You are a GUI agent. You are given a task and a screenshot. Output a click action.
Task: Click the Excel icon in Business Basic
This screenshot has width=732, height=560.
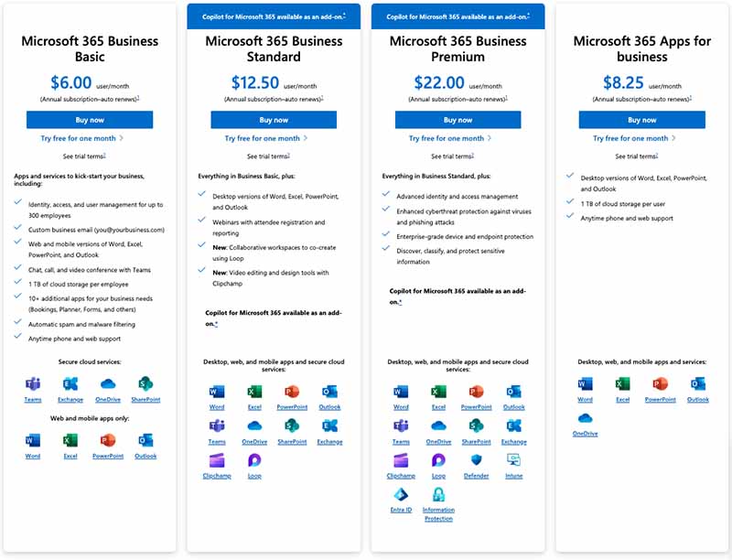[x=70, y=440]
